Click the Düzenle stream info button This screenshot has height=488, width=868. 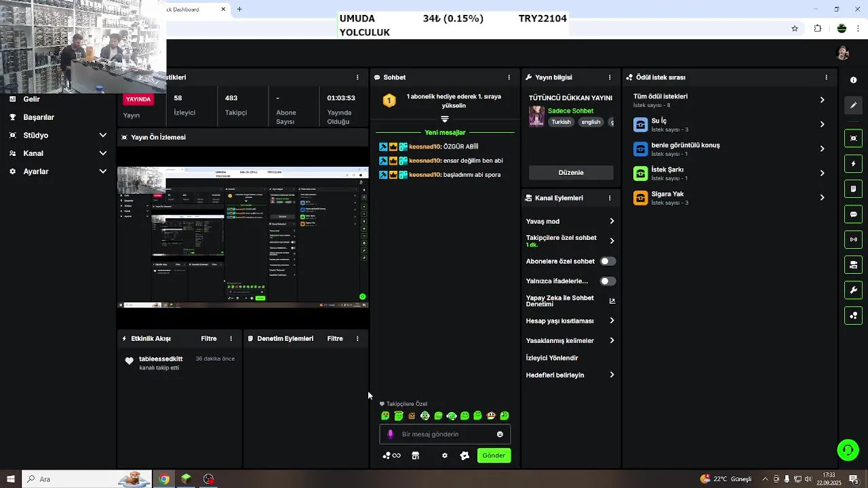[571, 172]
